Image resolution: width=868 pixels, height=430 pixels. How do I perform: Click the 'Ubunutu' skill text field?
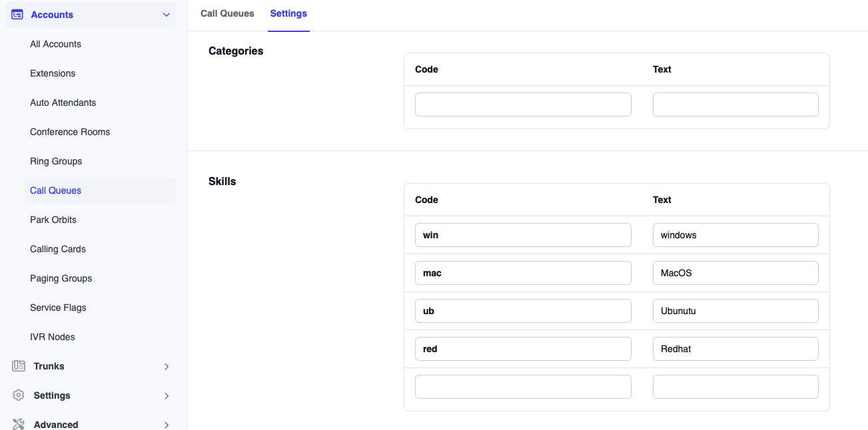point(735,311)
